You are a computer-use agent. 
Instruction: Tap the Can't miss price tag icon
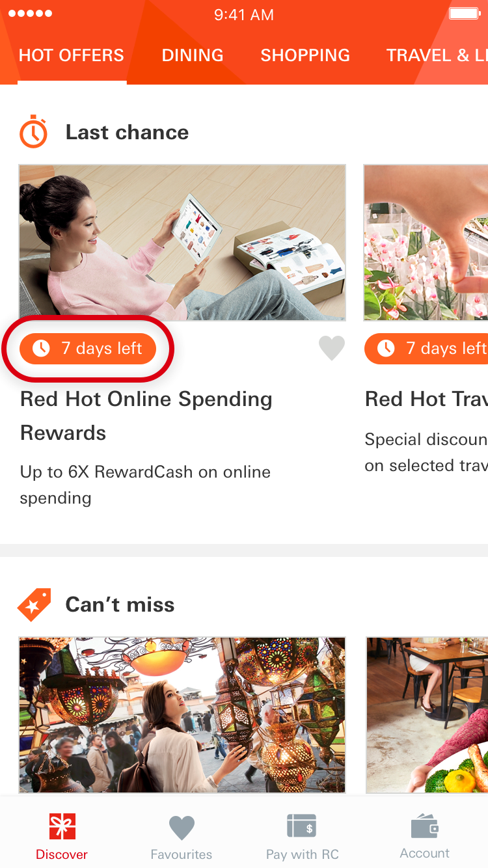click(34, 604)
